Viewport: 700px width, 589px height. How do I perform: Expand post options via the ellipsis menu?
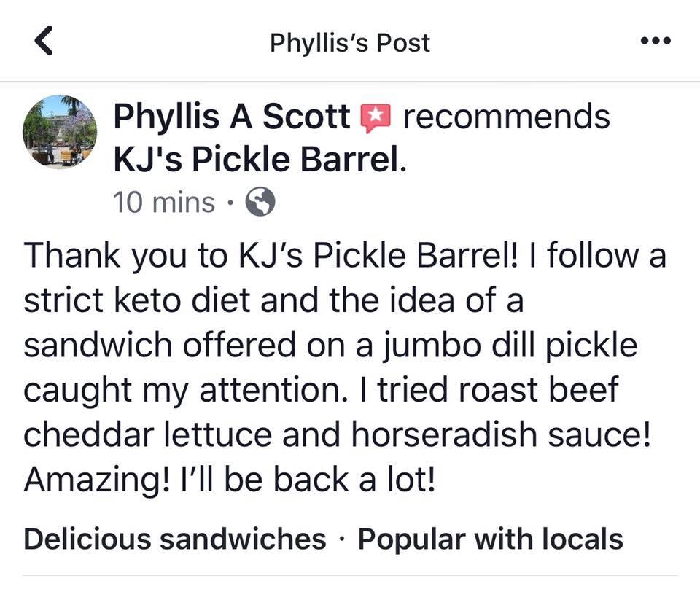click(656, 42)
